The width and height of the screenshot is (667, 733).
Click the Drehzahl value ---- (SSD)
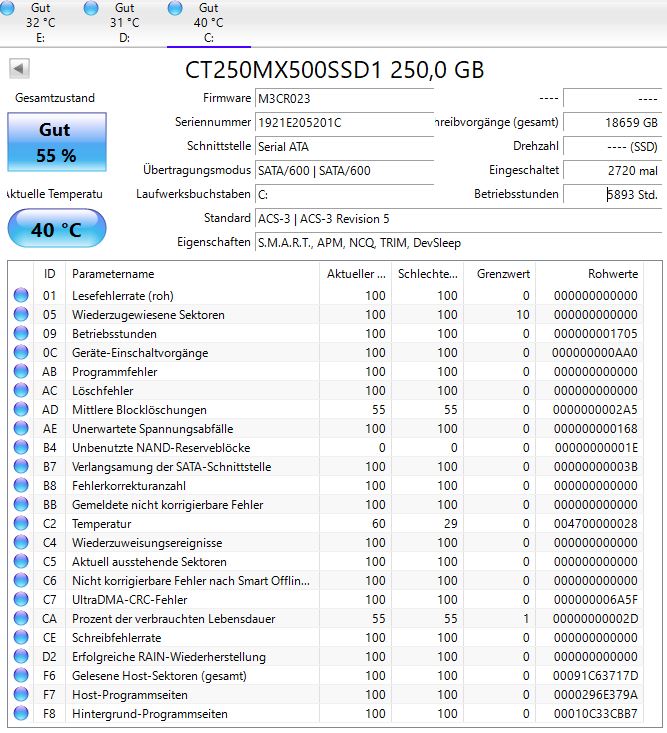[x=612, y=147]
